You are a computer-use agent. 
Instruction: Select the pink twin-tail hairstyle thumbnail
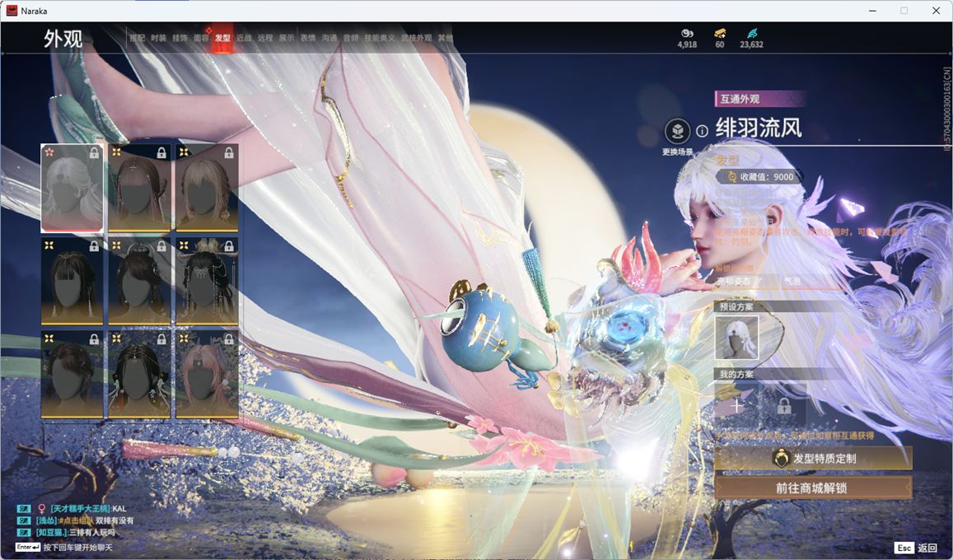point(207,374)
